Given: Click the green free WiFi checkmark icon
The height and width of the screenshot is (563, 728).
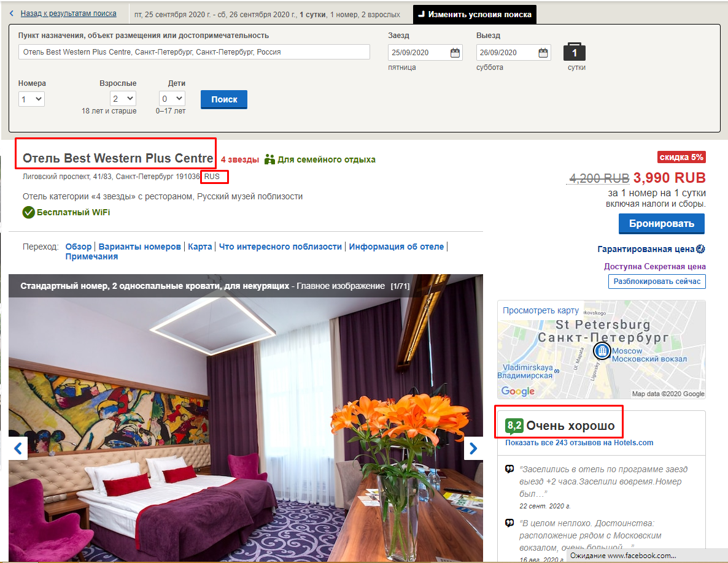Looking at the screenshot, I should (29, 212).
